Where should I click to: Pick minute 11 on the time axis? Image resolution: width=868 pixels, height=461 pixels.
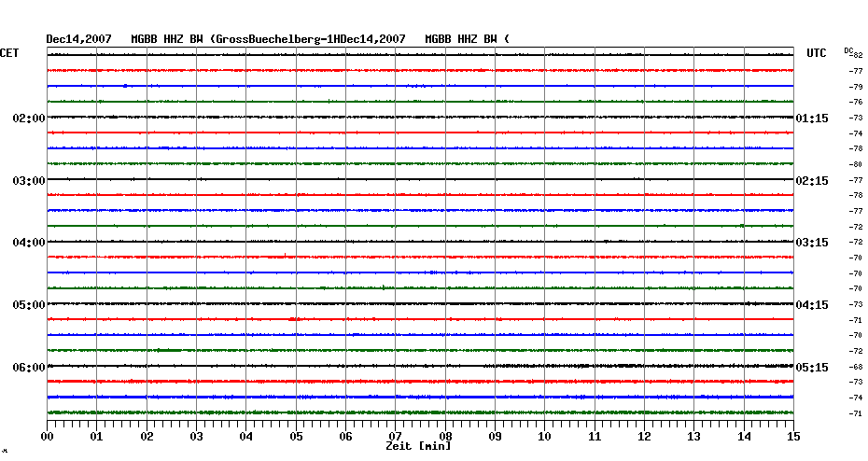(x=595, y=437)
